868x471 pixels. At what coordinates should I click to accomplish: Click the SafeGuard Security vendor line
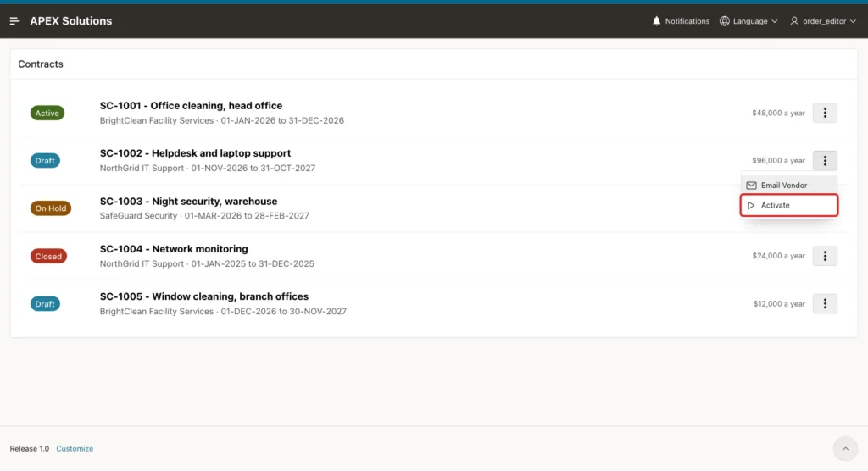click(204, 216)
